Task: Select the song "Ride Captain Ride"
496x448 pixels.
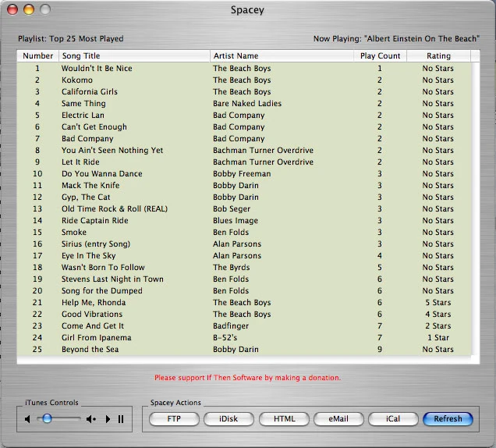Action: pos(95,221)
